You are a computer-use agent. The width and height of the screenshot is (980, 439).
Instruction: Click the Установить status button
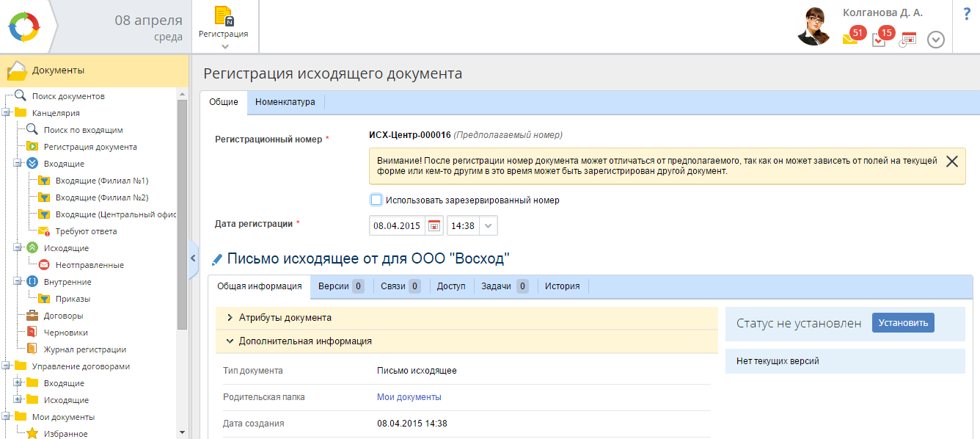pyautogui.click(x=902, y=323)
